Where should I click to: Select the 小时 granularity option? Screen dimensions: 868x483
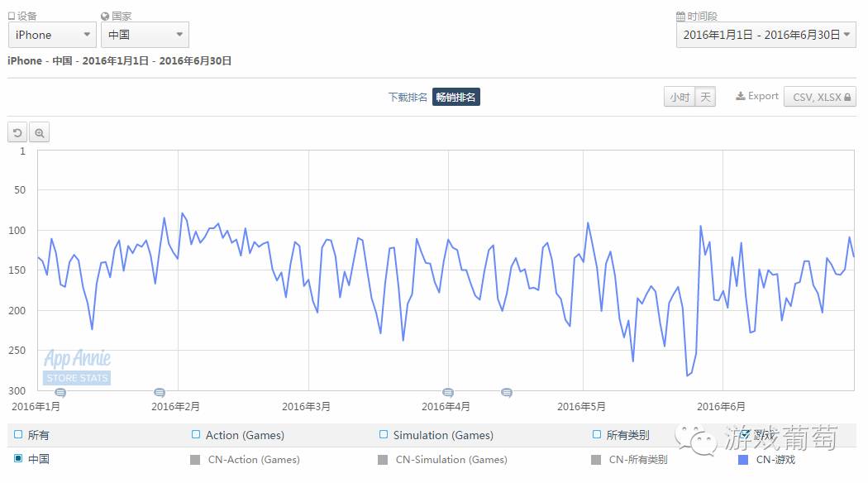tap(678, 96)
